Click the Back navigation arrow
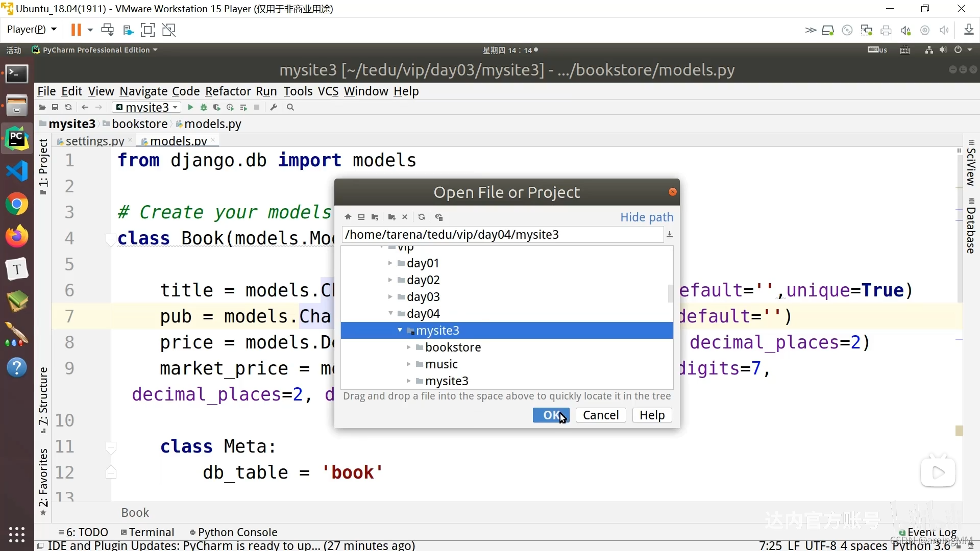 (85, 108)
